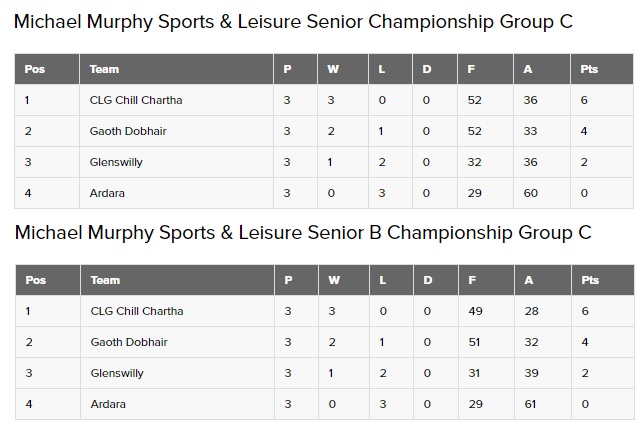Open Gaoth Dobhair in Senior Championship table

click(128, 131)
